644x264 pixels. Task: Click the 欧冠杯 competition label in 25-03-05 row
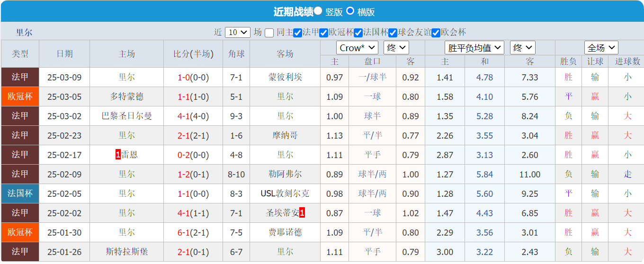[20, 97]
